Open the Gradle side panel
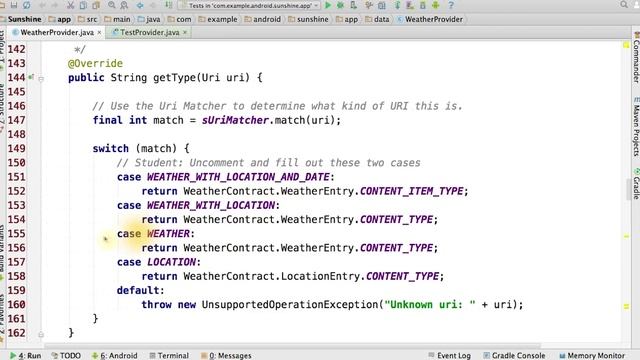 point(636,184)
